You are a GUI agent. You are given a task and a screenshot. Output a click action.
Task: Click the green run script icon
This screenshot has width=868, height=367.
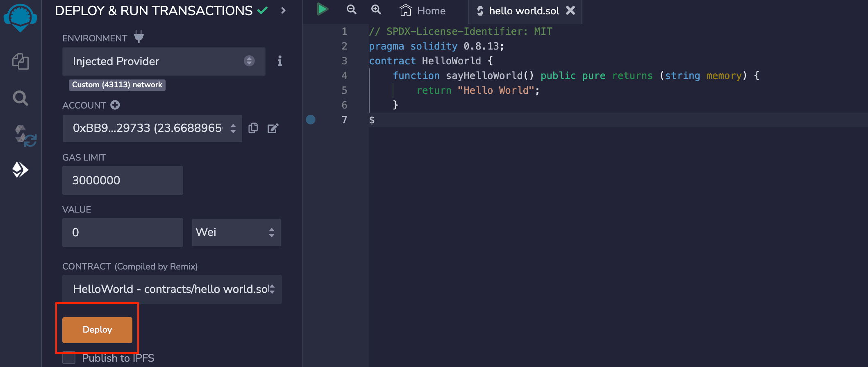pos(323,9)
